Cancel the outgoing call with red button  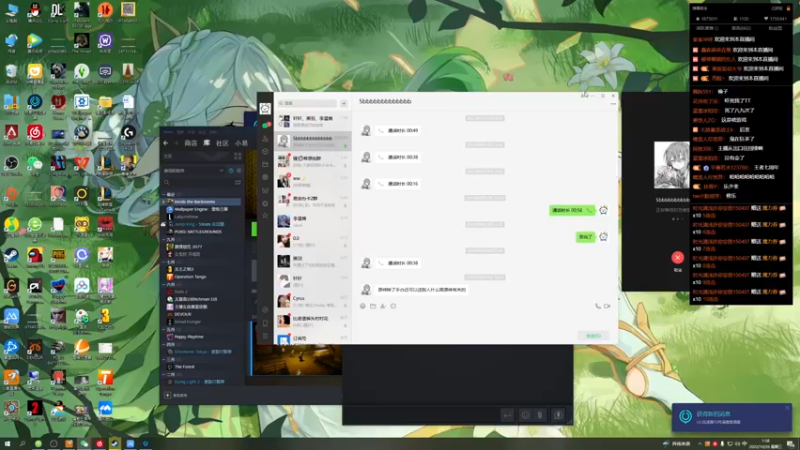678,258
